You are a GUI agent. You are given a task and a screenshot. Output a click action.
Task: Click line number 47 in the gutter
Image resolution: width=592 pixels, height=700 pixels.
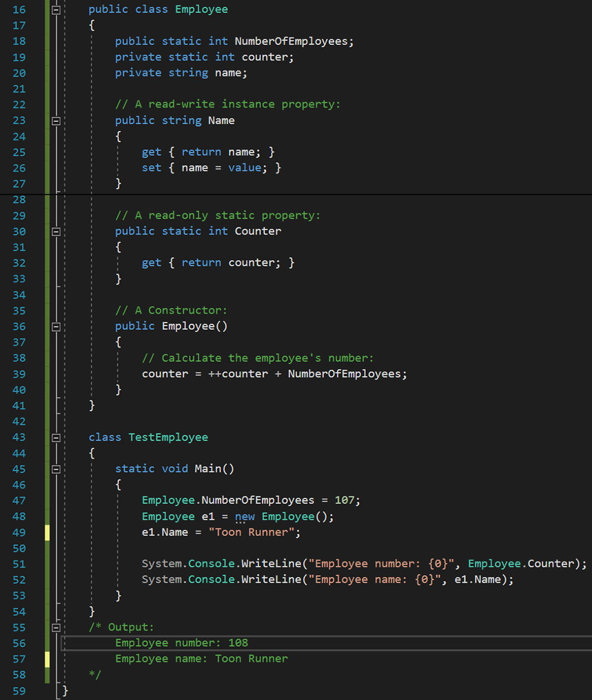[19, 500]
